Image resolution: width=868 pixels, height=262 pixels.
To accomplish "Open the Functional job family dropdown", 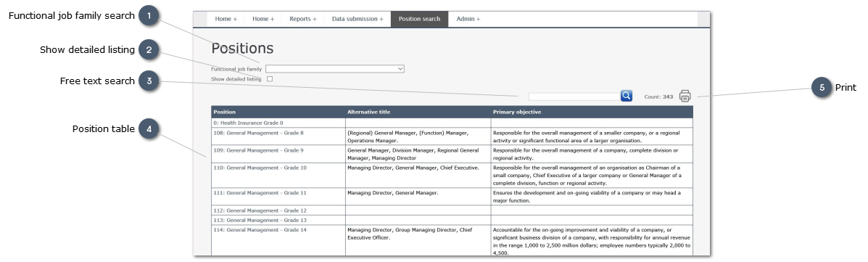I will coord(335,69).
